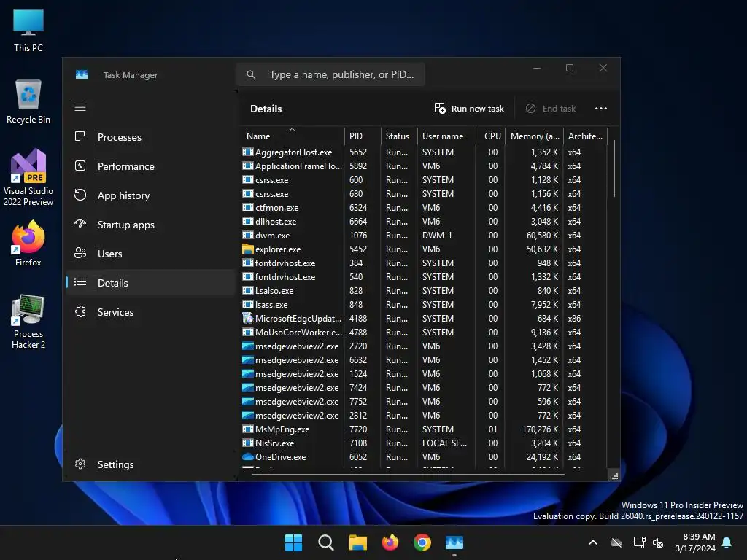Open the App history page
Viewport: 747px width, 560px height.
click(x=150, y=195)
